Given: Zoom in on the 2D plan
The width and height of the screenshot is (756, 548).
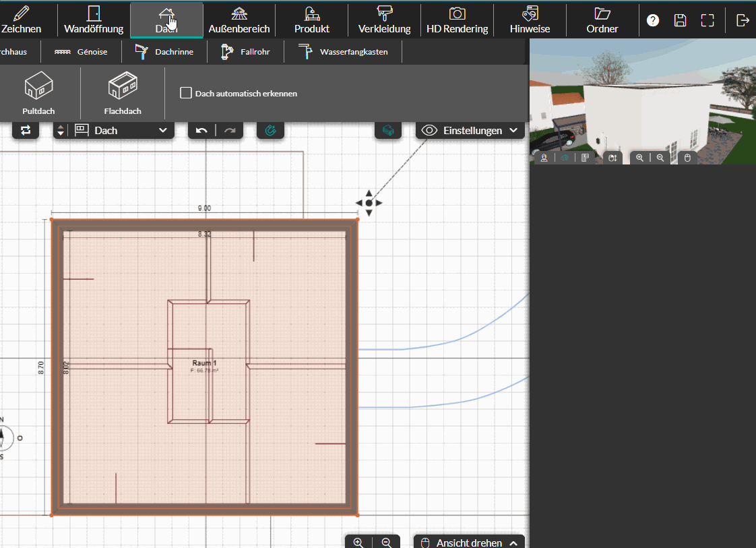Looking at the screenshot, I should coord(358,542).
